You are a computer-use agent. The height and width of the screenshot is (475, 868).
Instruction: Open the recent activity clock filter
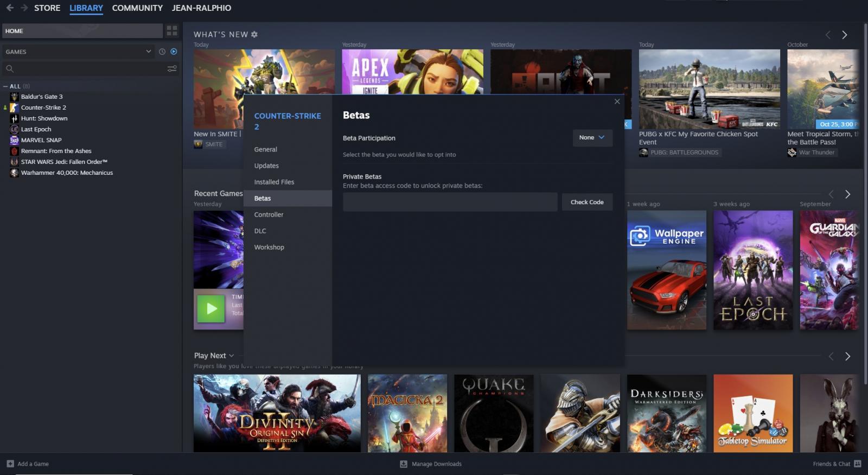[162, 52]
